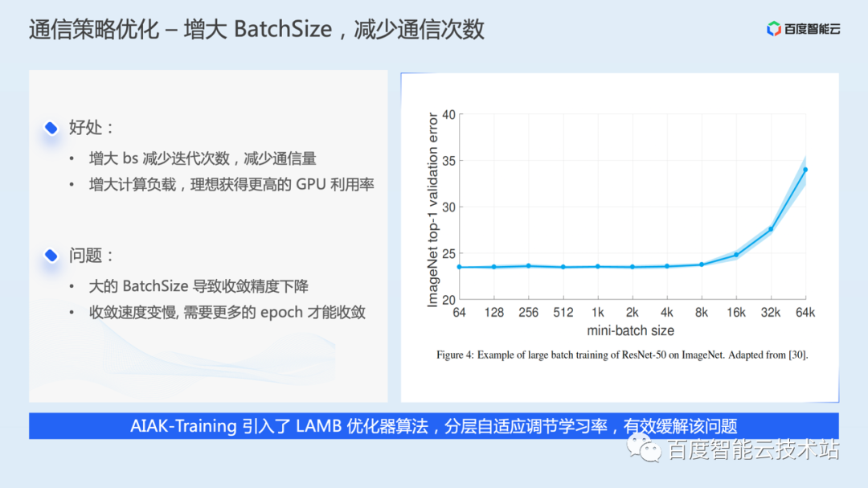This screenshot has height=488, width=868.
Task: Click the x-axis tick label 128
Action: [x=493, y=313]
